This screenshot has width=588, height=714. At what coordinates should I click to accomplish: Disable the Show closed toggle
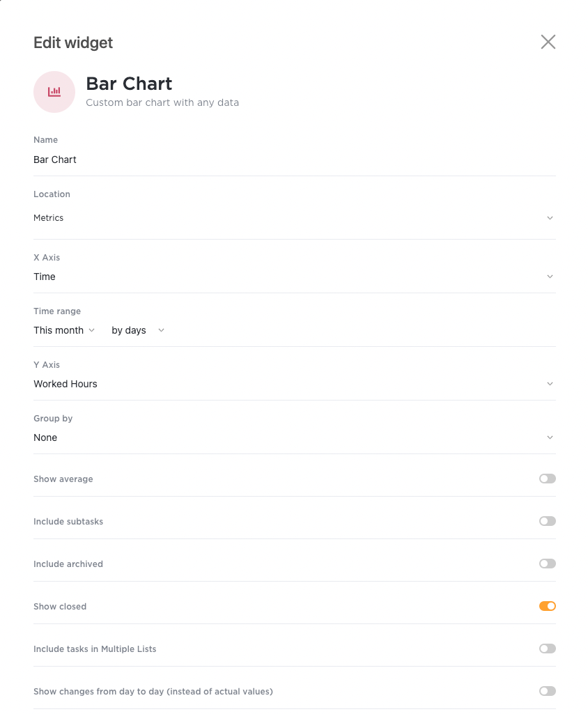(548, 606)
